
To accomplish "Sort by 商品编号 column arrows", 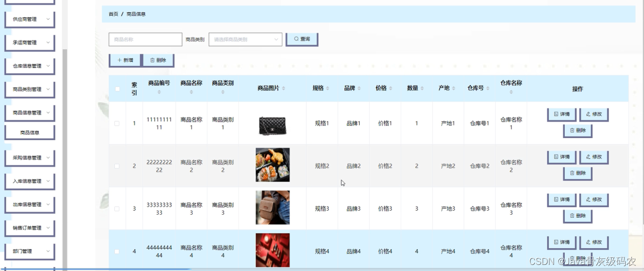I will click(159, 92).
